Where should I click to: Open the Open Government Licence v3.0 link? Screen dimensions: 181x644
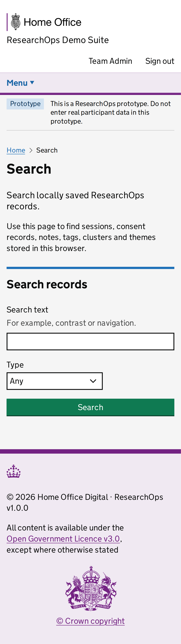point(63,539)
